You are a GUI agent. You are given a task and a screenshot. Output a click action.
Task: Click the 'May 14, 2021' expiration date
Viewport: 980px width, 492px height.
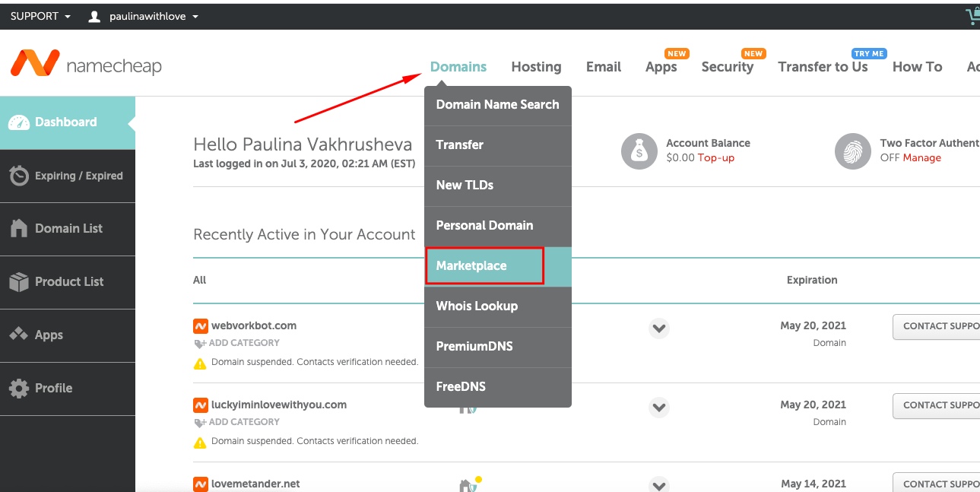point(813,484)
